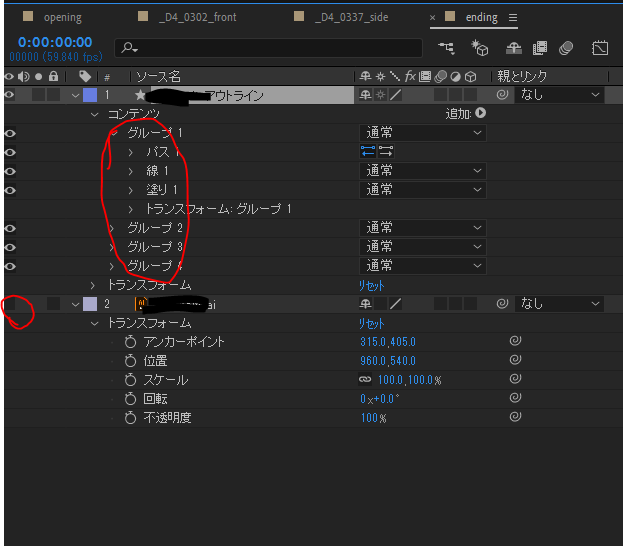
Task: Toggle the stopwatch for スケール
Action: click(x=130, y=380)
